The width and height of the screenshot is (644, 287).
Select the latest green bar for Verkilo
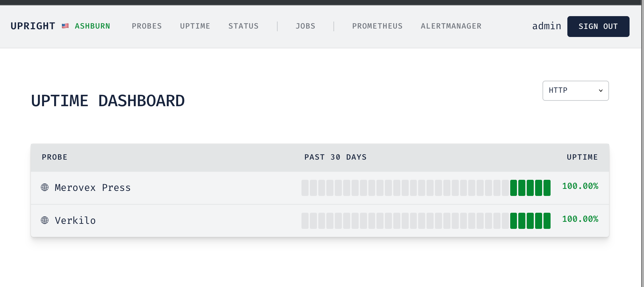pyautogui.click(x=547, y=220)
